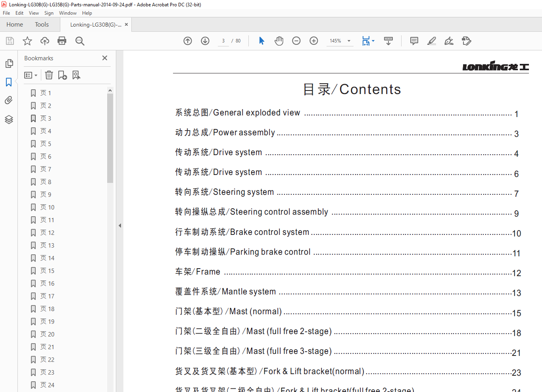The height and width of the screenshot is (392, 542).
Task: Click the fit page display icon
Action: tap(366, 41)
